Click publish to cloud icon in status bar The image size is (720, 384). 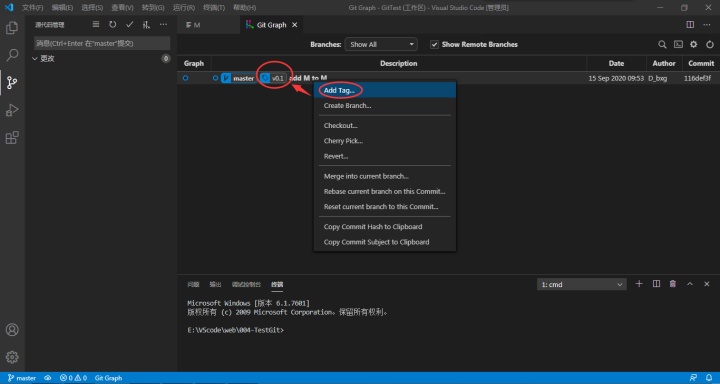48,378
